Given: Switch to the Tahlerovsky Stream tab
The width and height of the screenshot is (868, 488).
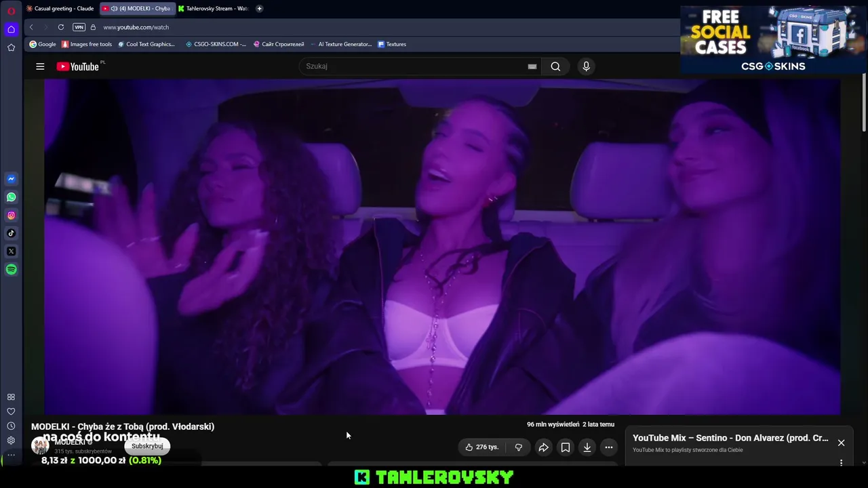Looking at the screenshot, I should coord(214,9).
